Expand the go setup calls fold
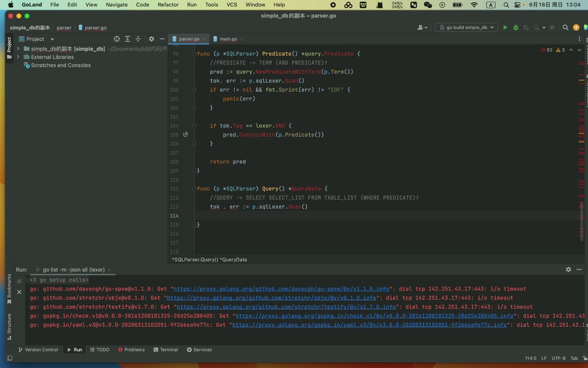Viewport: 588px width, 368px height. click(x=27, y=280)
